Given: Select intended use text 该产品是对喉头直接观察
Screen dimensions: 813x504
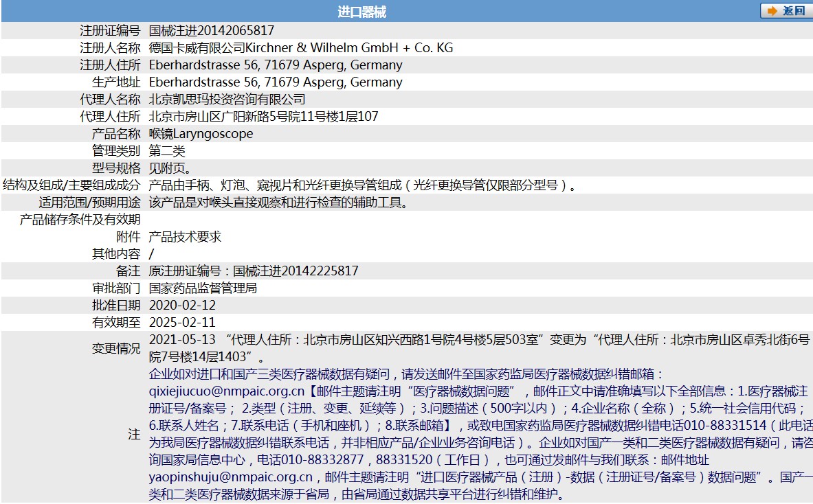Looking at the screenshot, I should 215,202.
